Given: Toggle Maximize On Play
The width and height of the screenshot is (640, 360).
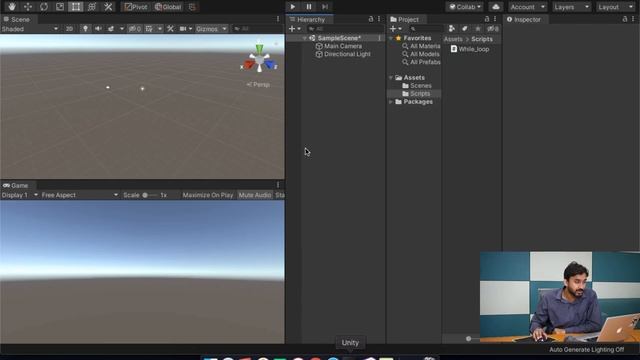Looking at the screenshot, I should coord(208,195).
